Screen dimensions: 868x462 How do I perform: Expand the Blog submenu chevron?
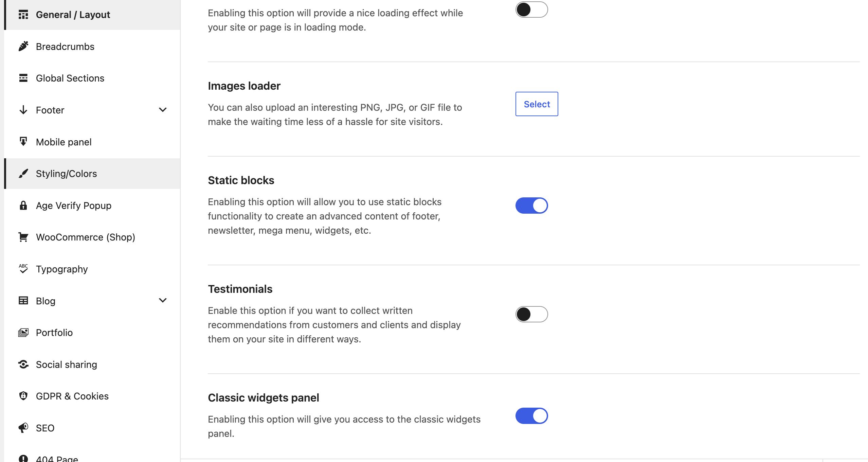(x=163, y=300)
